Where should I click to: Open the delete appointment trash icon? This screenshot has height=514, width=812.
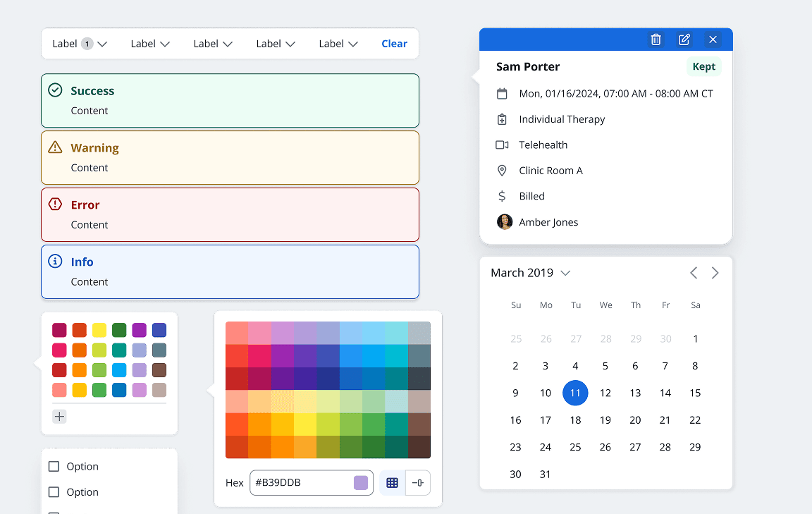coord(656,39)
